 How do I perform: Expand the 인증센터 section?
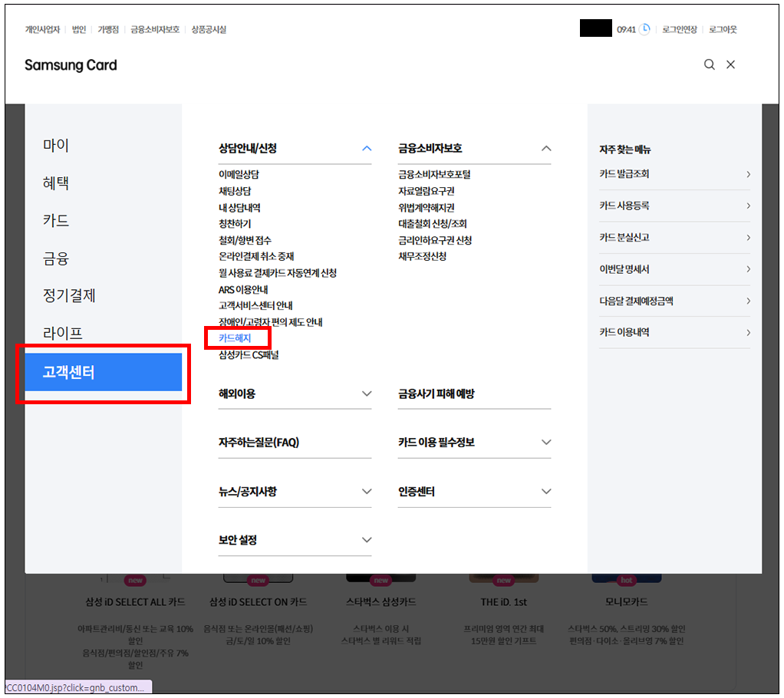pyautogui.click(x=546, y=492)
